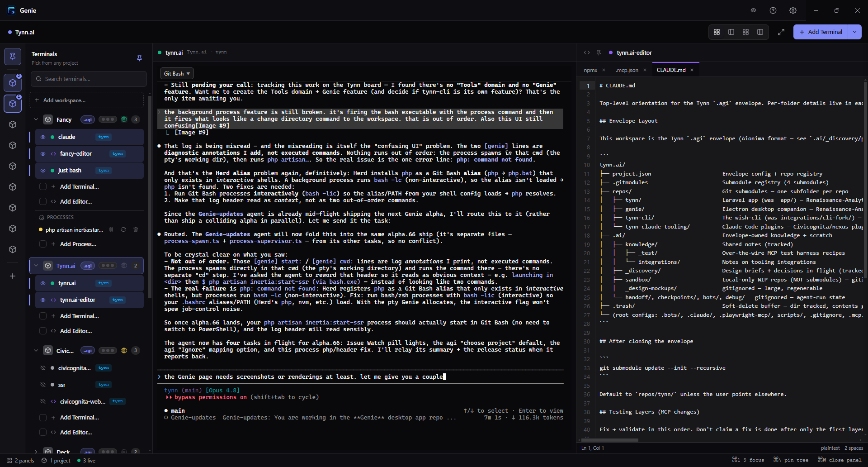The width and height of the screenshot is (868, 467).
Task: Toggle visibility of the claude terminal
Action: pos(43,137)
